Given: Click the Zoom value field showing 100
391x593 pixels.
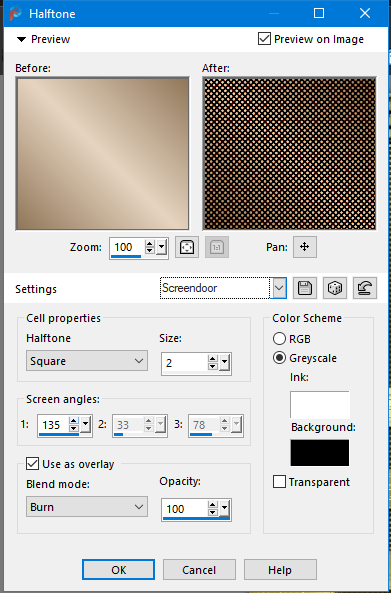Looking at the screenshot, I should tap(127, 247).
